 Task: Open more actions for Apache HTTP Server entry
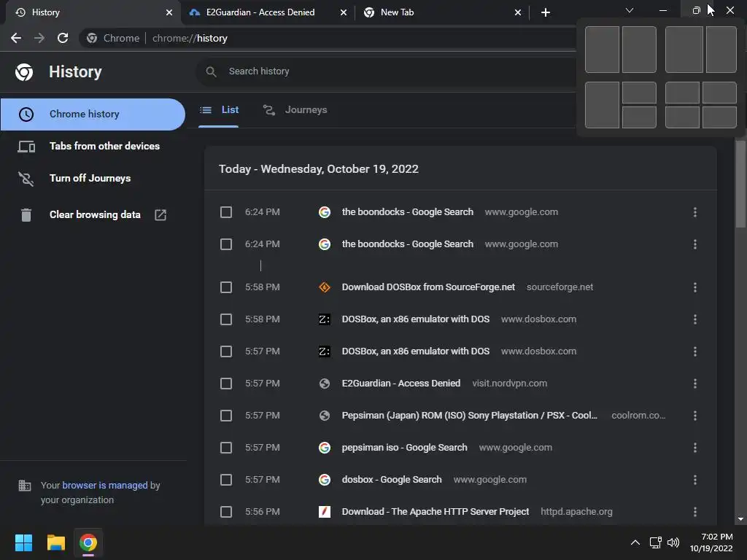(x=695, y=512)
